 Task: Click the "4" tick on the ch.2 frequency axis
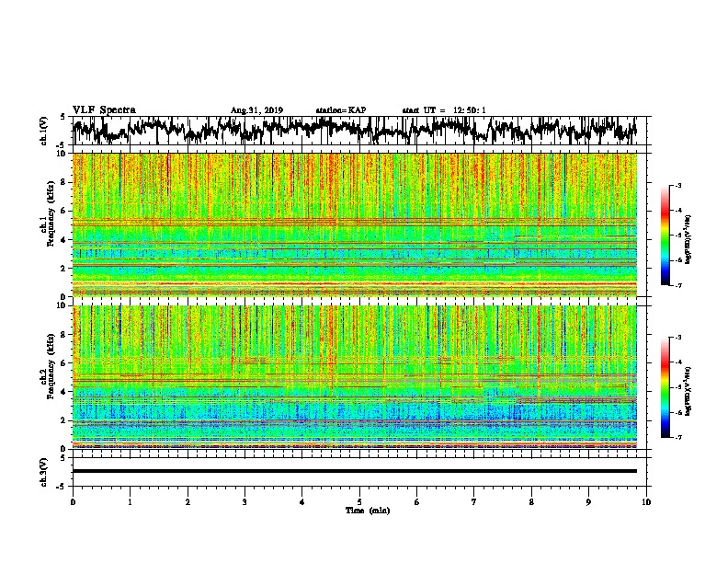tap(63, 392)
